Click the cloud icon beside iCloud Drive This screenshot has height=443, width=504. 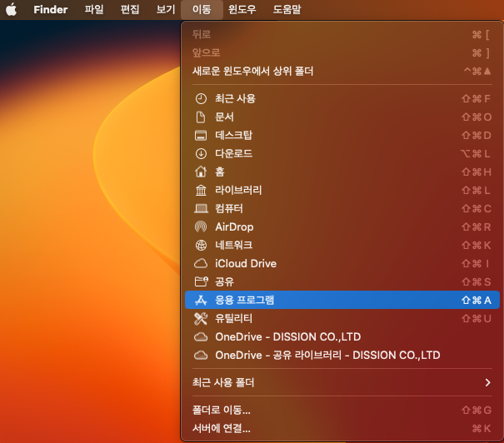201,263
